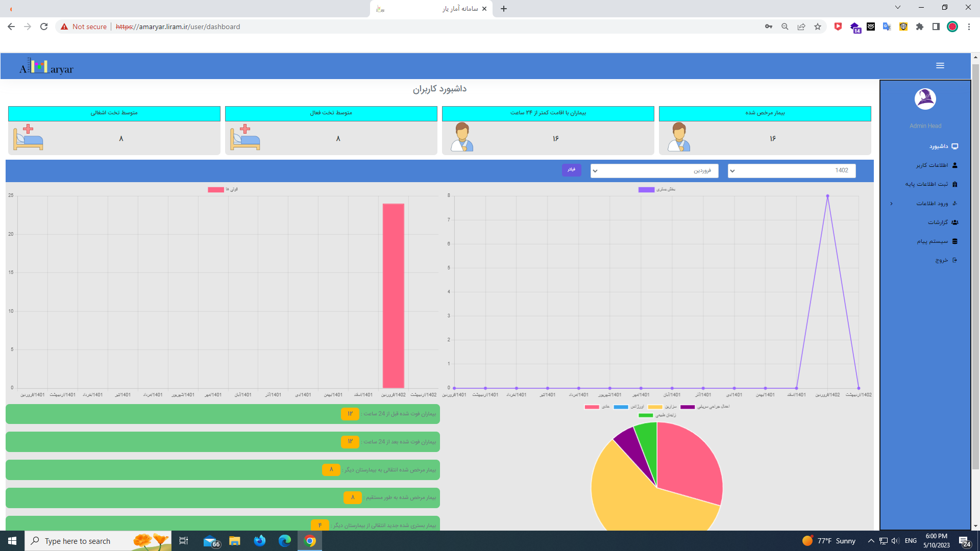The height and width of the screenshot is (551, 980).
Task: Click database icon beside سیستم پیام
Action: pos(955,241)
